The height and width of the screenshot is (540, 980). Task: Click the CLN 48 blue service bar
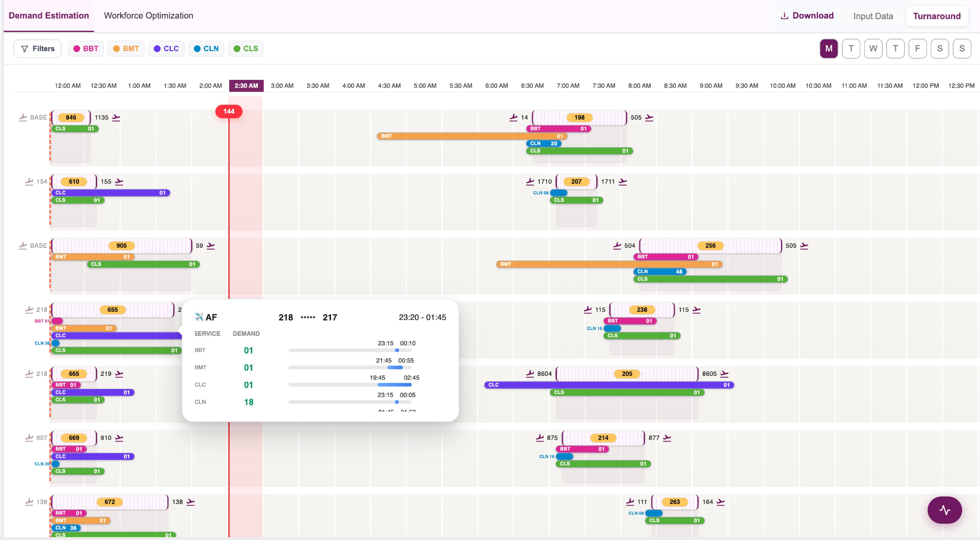click(x=660, y=272)
